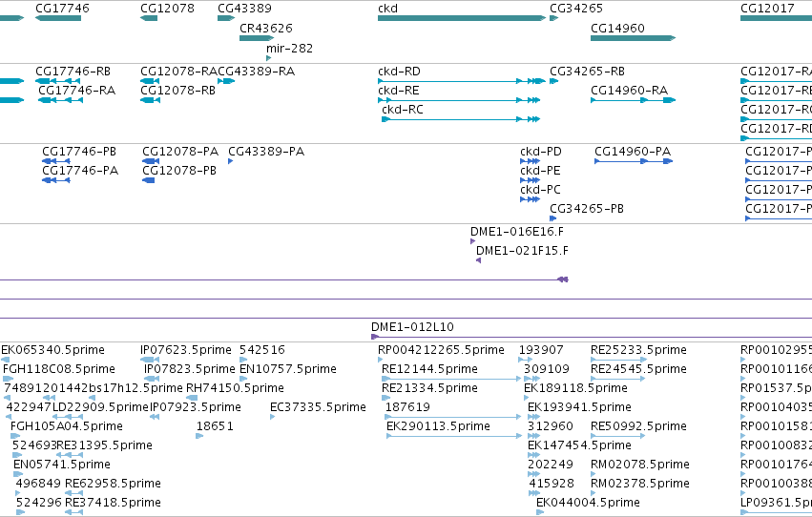The height and width of the screenshot is (517, 812).
Task: Click EST RH74150.5prime label
Action: [235, 388]
